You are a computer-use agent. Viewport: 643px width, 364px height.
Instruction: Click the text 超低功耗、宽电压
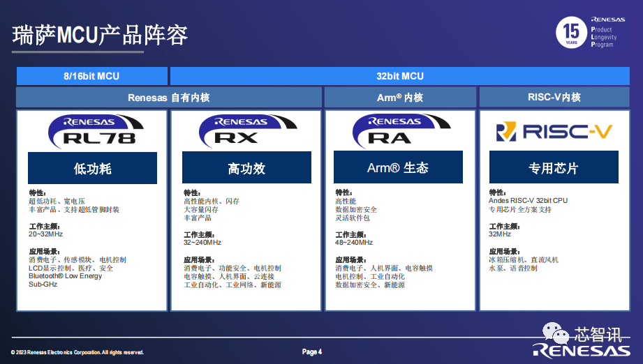(57, 201)
